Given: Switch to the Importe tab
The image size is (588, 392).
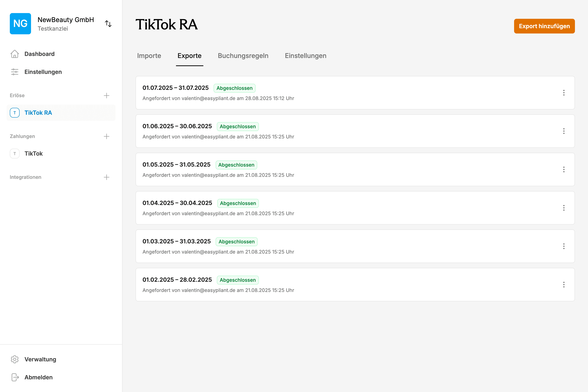Looking at the screenshot, I should (149, 56).
